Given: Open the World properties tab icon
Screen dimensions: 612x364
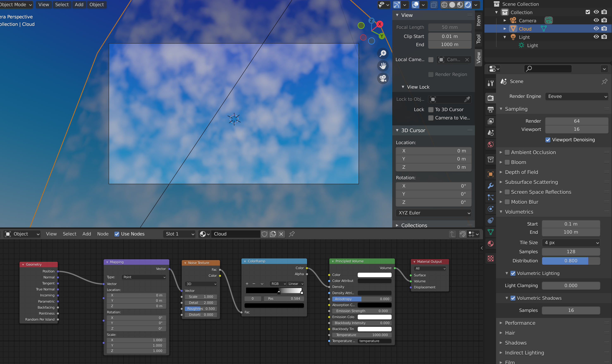Looking at the screenshot, I should tap(490, 144).
